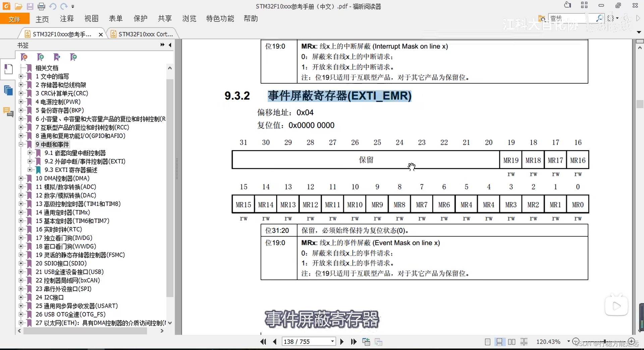This screenshot has height=350, width=644.
Task: Click the skin/theme shirt icon in title bar
Action: click(568, 5)
